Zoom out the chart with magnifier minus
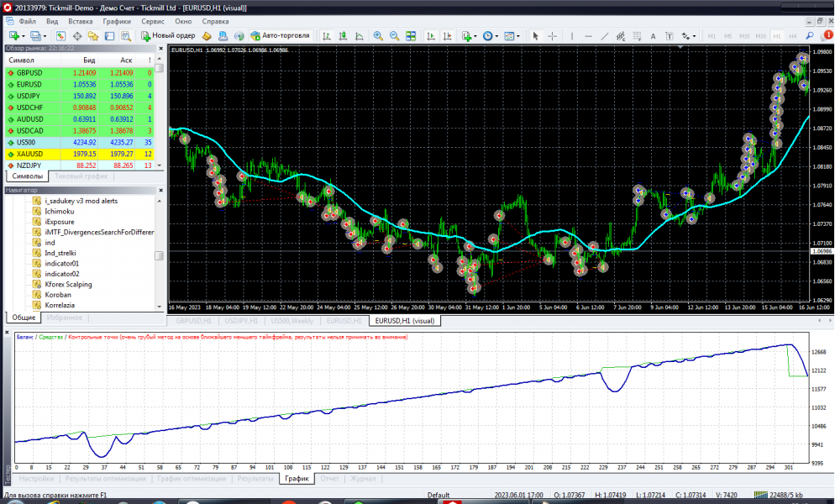This screenshot has height=504, width=840. pos(394,36)
